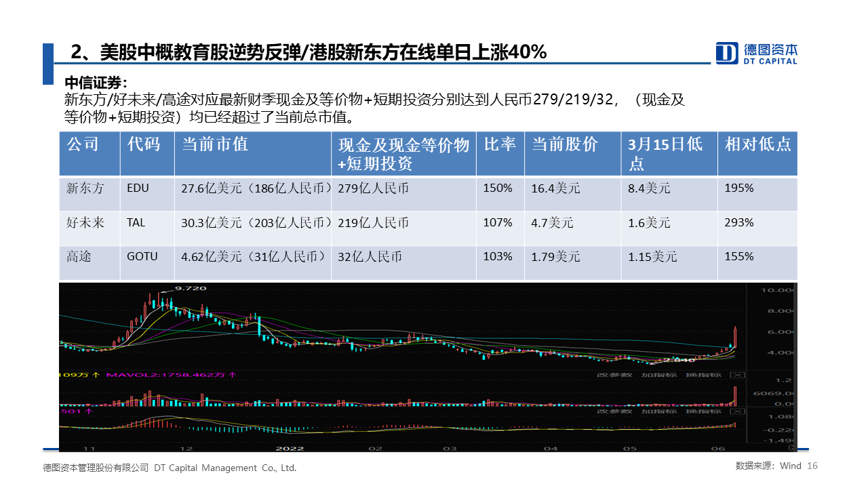The height and width of the screenshot is (488, 868).
Task: Select the 150% ratio cell
Action: point(500,193)
